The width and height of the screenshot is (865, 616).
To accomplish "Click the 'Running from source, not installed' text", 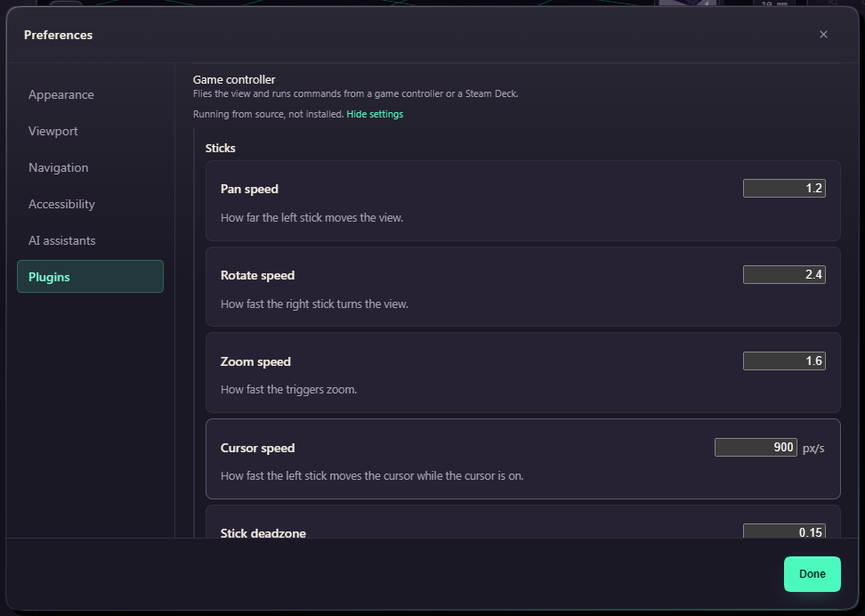I will pyautogui.click(x=269, y=114).
